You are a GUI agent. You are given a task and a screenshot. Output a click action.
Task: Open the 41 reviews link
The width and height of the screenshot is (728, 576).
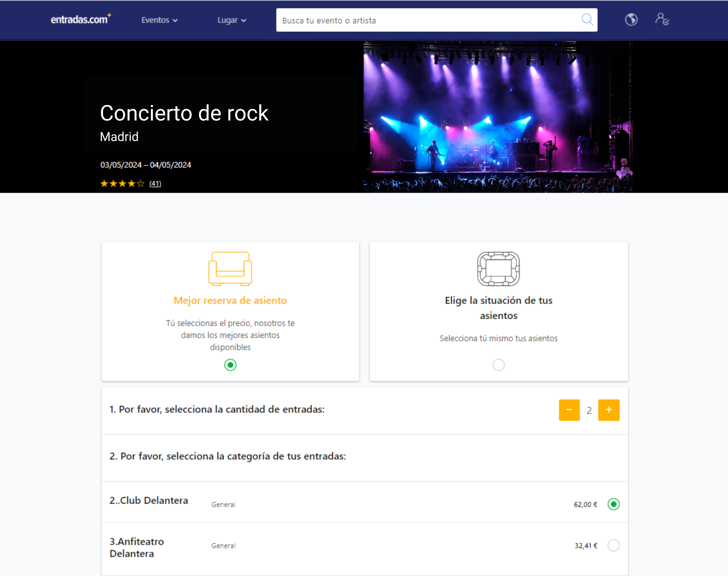click(155, 184)
